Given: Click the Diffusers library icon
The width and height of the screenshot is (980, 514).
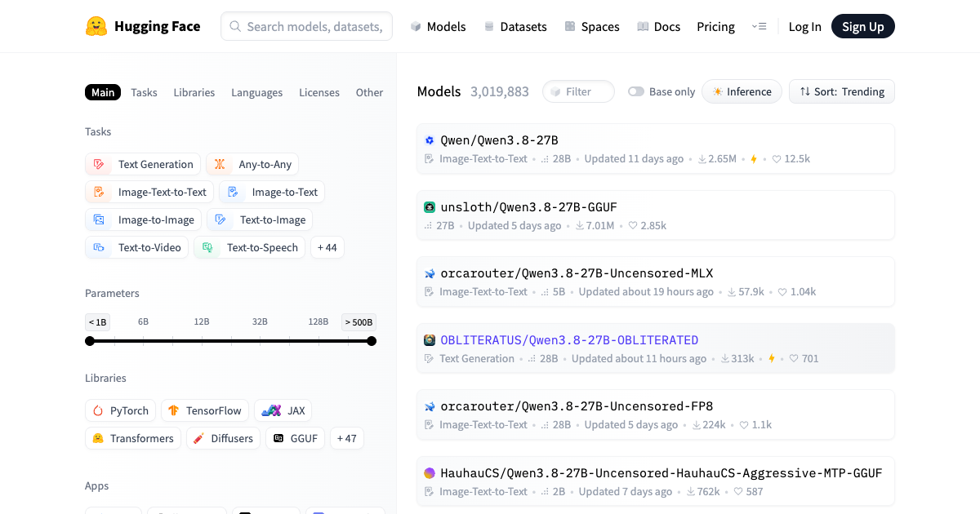Looking at the screenshot, I should coord(198,438).
